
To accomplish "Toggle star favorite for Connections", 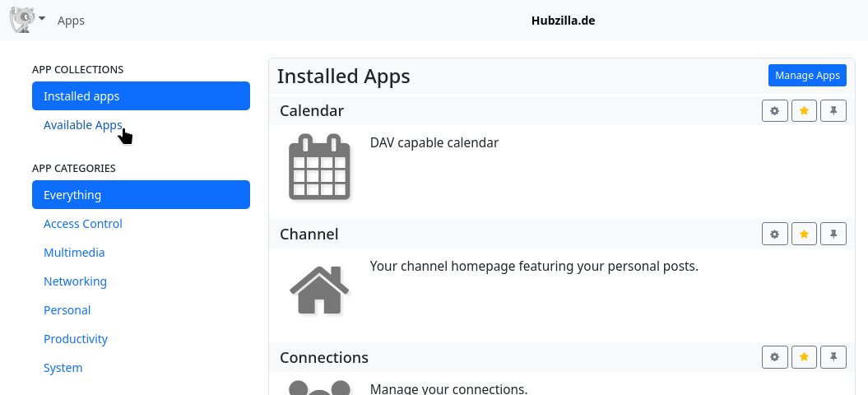I will 804,357.
